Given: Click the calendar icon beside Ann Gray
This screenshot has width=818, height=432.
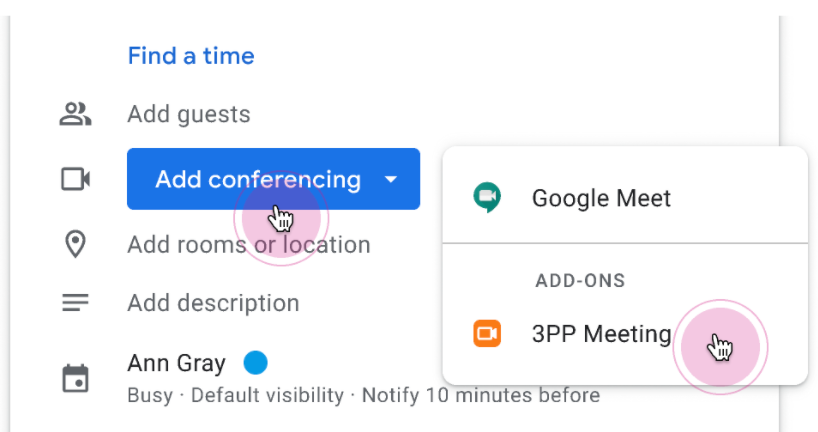Looking at the screenshot, I should 75,378.
